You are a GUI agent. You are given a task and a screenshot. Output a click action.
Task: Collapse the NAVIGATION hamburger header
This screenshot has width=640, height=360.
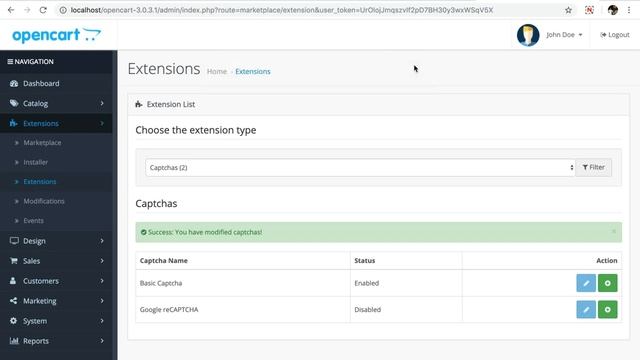point(30,62)
